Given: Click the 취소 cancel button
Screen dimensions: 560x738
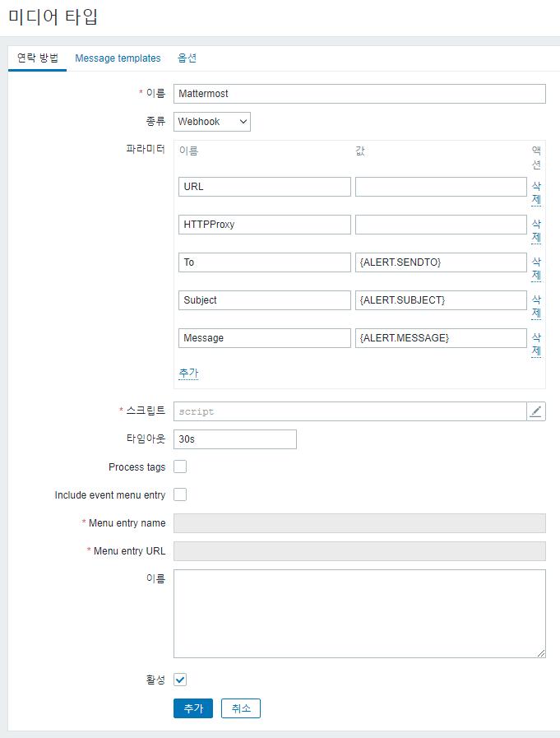Looking at the screenshot, I should tap(241, 708).
